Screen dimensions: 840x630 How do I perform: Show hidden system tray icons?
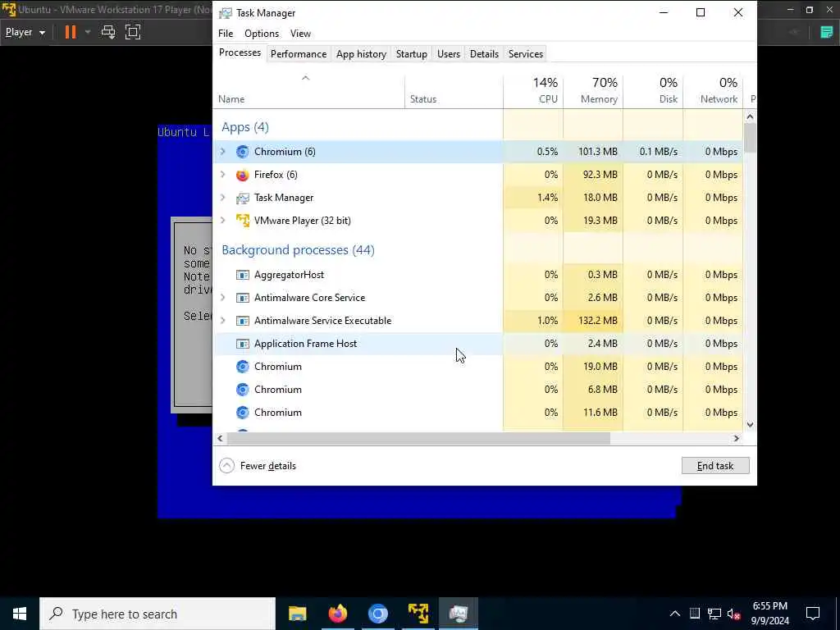point(675,614)
